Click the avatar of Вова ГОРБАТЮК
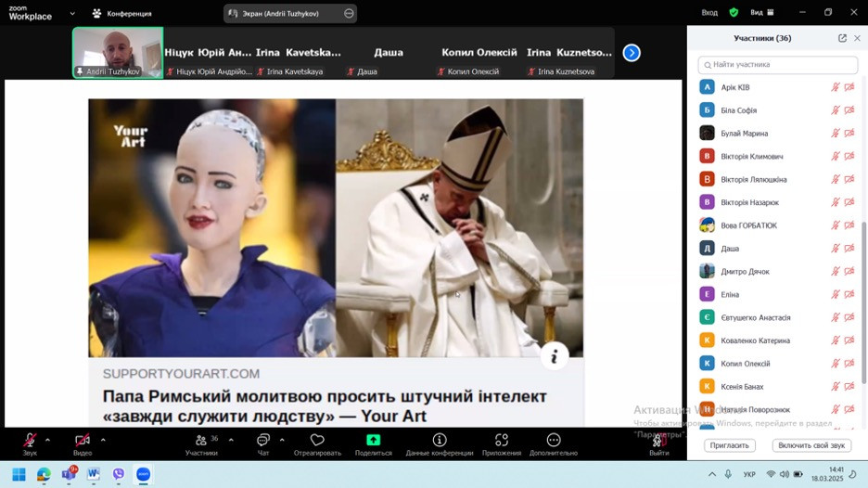Image resolution: width=868 pixels, height=488 pixels. pyautogui.click(x=707, y=225)
